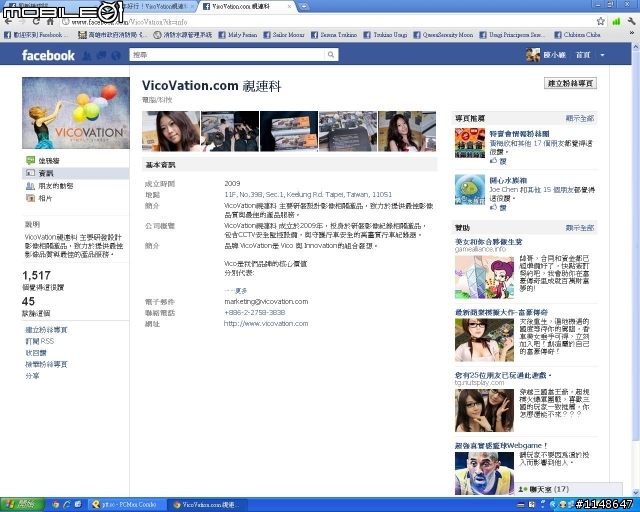The width and height of the screenshot is (640, 512).
Task: Click the 1,517 likes count
Action: coord(36,275)
